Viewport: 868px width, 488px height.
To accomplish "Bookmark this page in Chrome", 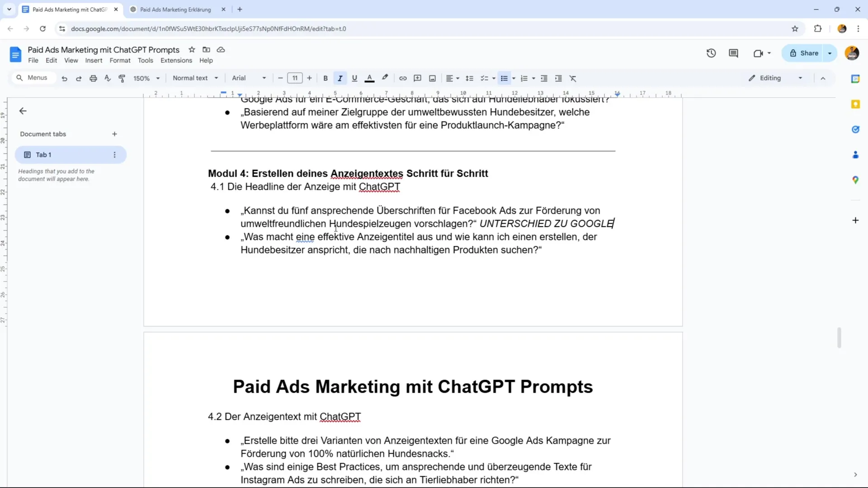I will click(x=795, y=29).
